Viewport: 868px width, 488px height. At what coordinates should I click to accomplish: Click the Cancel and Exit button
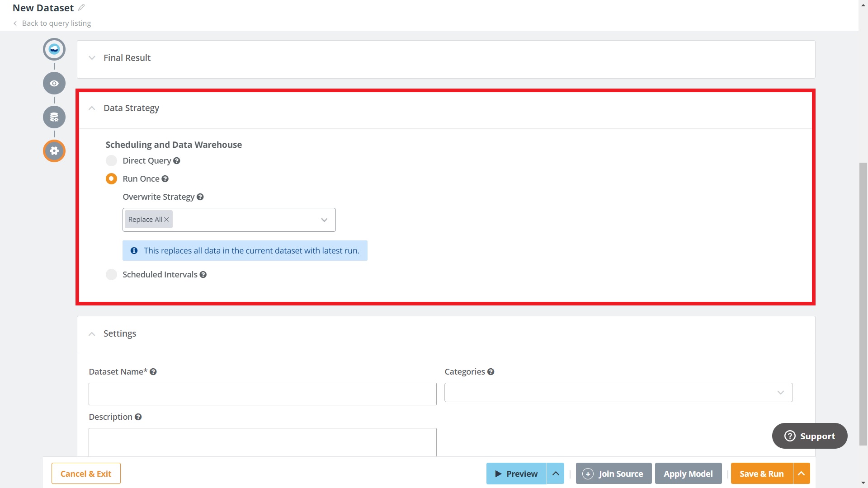click(x=86, y=473)
